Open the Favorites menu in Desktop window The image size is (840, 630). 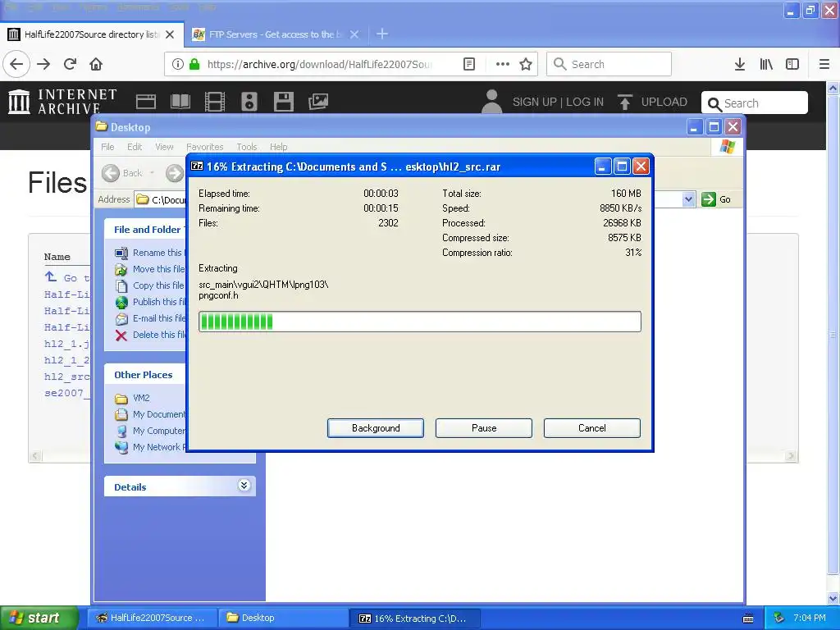coord(204,147)
